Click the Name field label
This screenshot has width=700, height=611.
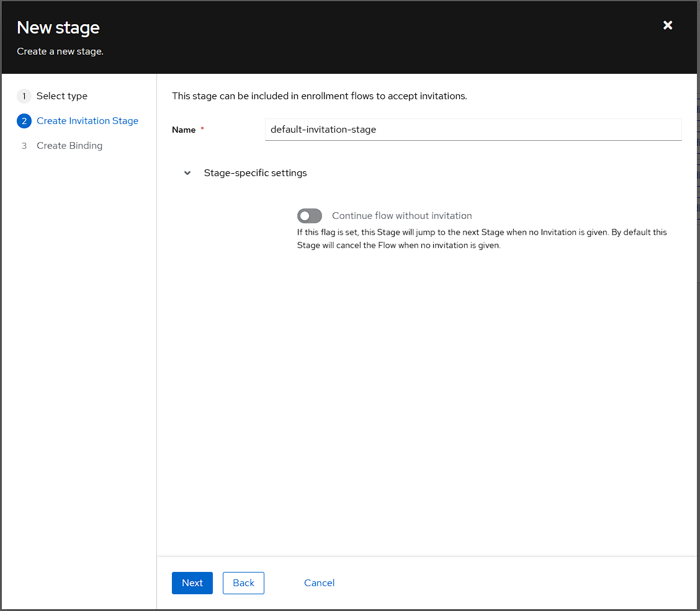click(x=184, y=130)
